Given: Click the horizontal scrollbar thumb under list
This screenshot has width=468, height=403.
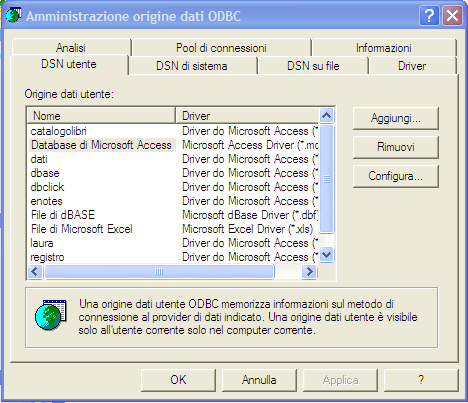Looking at the screenshot, I should [x=159, y=272].
